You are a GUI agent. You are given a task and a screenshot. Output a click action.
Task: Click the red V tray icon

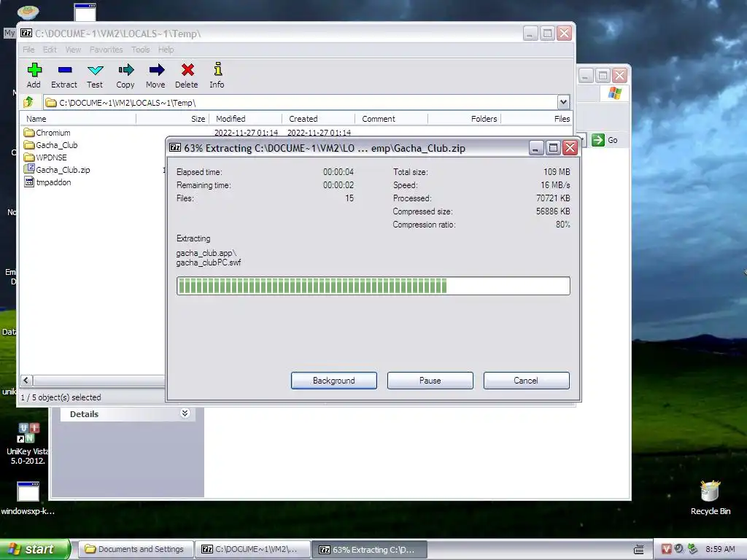pyautogui.click(x=666, y=549)
